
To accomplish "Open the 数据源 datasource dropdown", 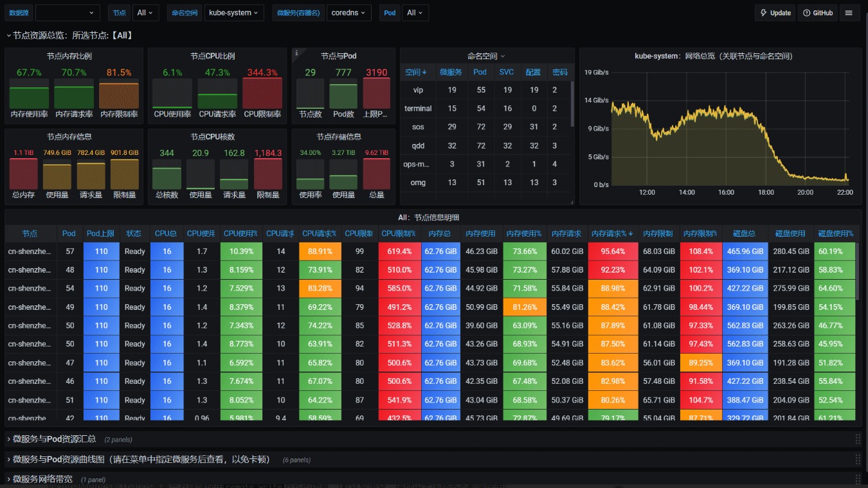I will pos(68,13).
